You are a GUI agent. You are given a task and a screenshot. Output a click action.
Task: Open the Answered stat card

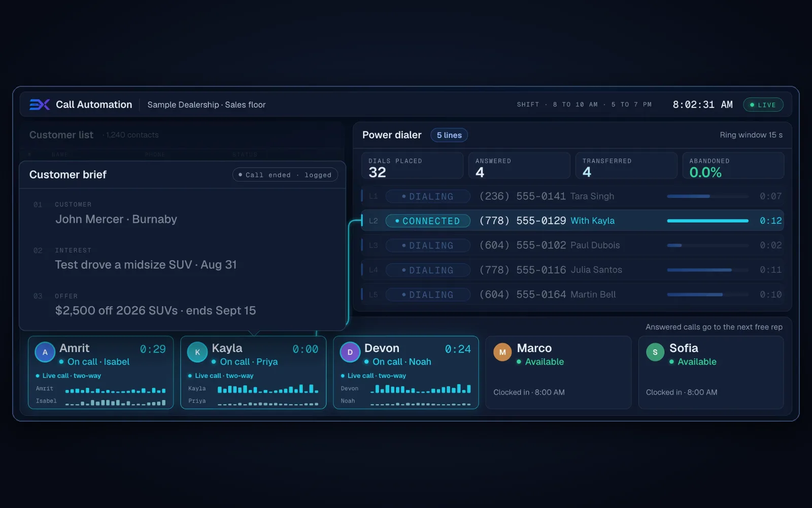tap(519, 166)
